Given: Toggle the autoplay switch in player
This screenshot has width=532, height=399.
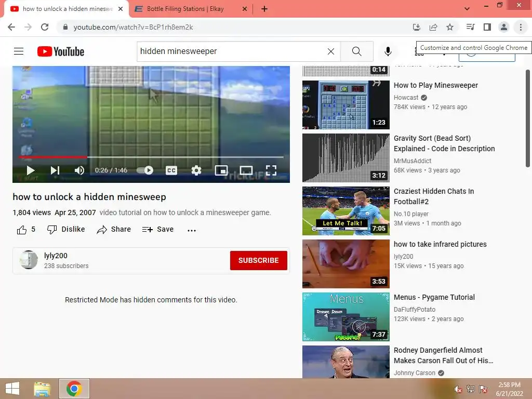Looking at the screenshot, I should click(x=145, y=170).
